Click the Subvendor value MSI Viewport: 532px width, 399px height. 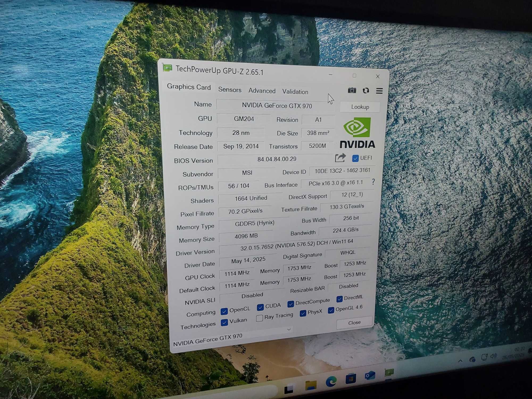point(247,173)
